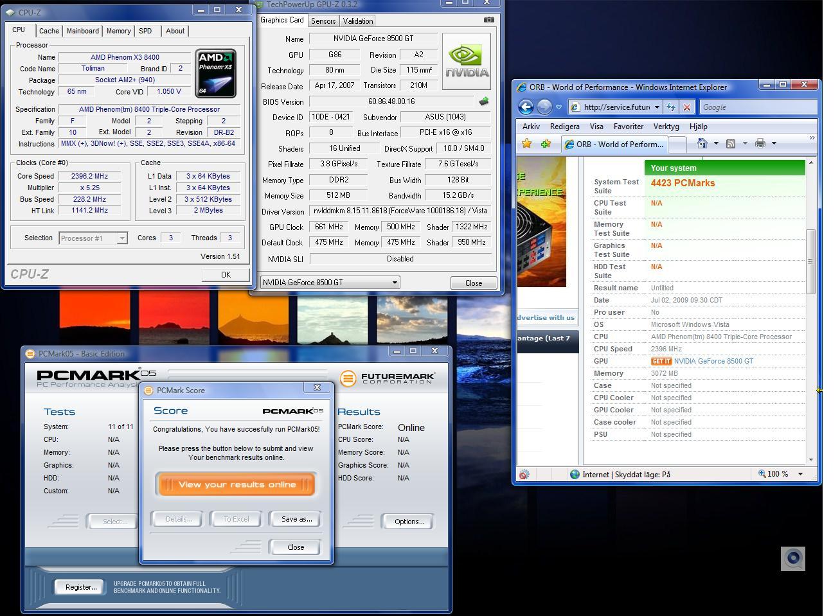Viewport: 840px width, 616px height.
Task: Click the Advertise with us link
Action: click(x=546, y=317)
